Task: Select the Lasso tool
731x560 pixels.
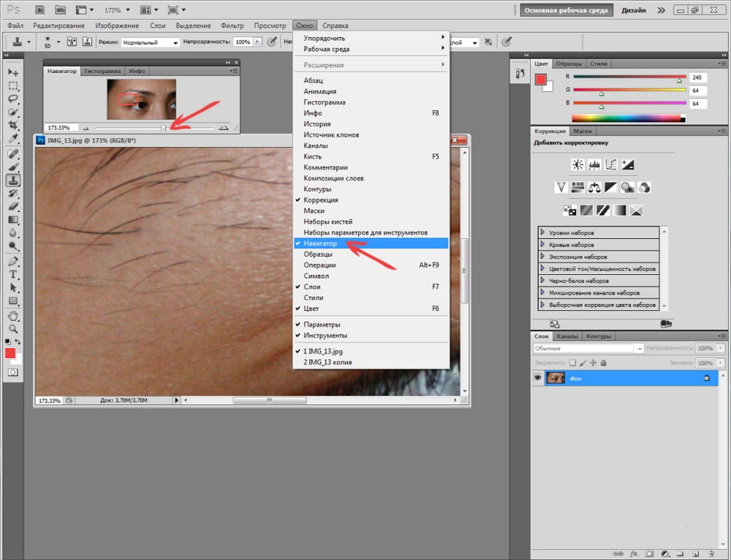Action: tap(13, 99)
